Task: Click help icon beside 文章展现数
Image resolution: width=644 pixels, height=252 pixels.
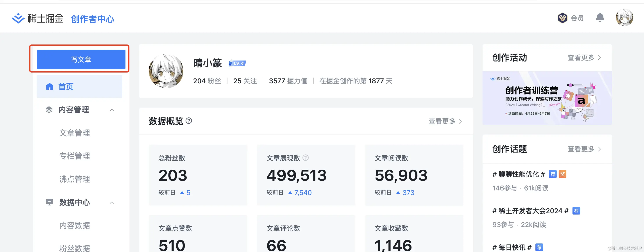Action: point(306,158)
